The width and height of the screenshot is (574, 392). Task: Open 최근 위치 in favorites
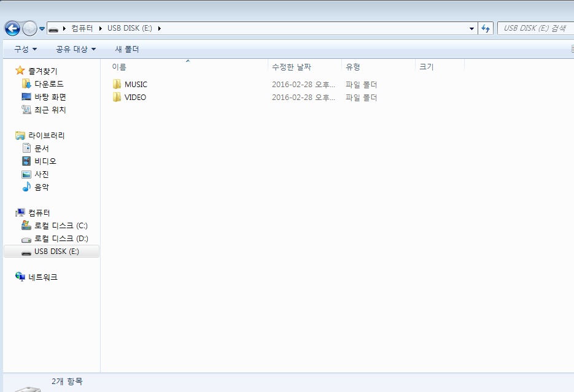point(50,110)
